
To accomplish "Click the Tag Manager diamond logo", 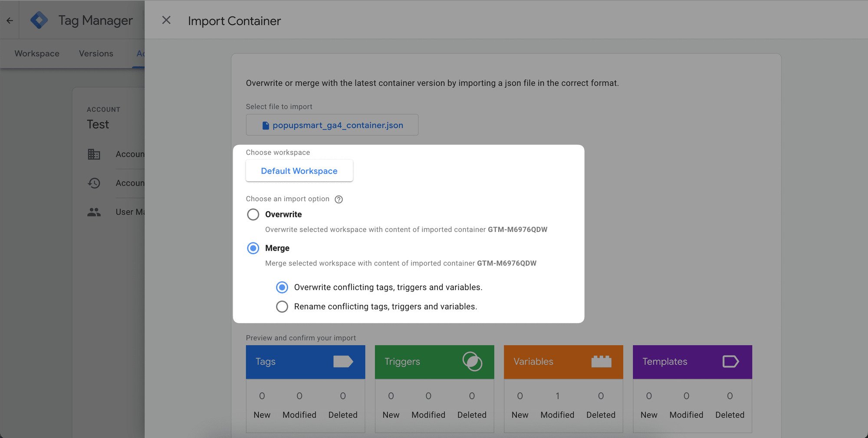I will [39, 20].
